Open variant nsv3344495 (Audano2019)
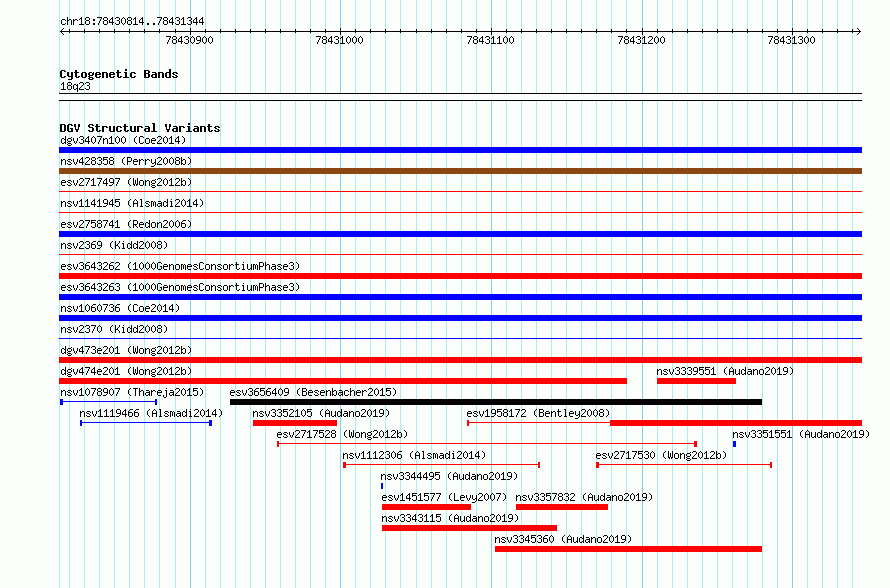890x588 pixels. point(450,476)
